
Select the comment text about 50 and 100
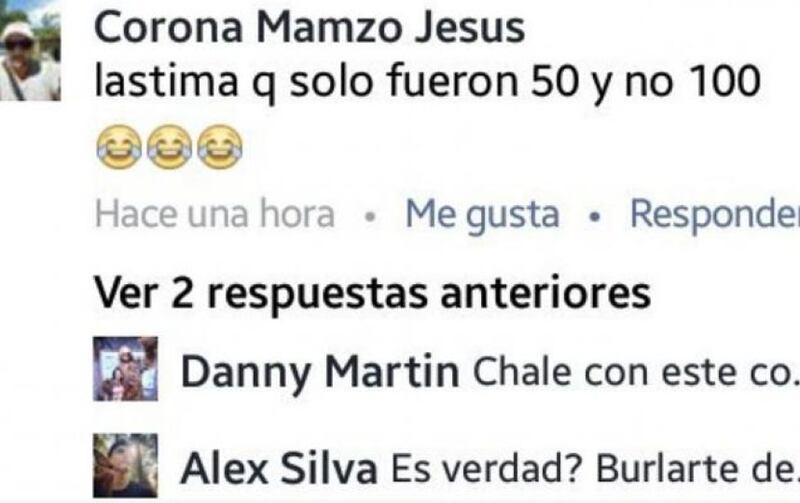(428, 82)
